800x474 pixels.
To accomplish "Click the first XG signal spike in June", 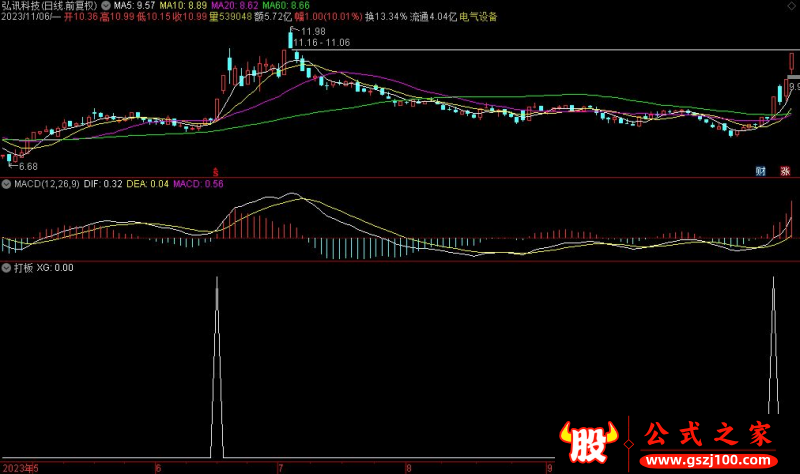I will [217, 367].
